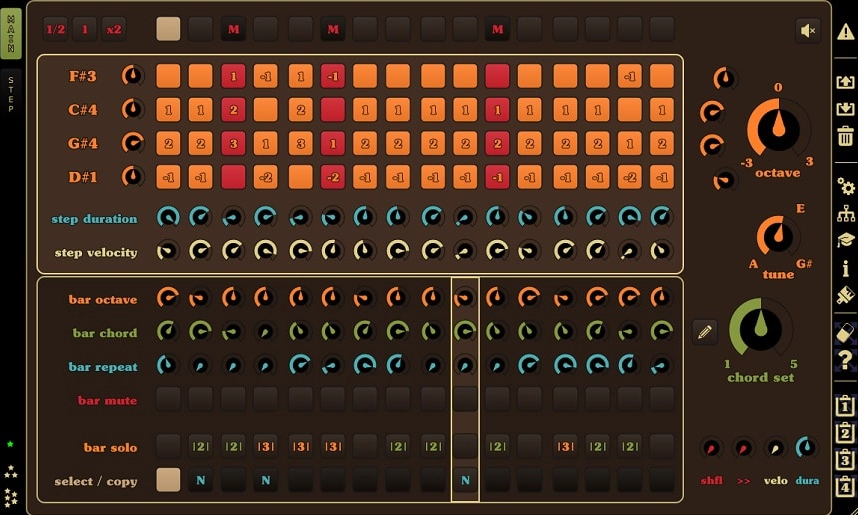Click the '>>' swing knob
This screenshot has height=515, width=858.
pos(743,448)
